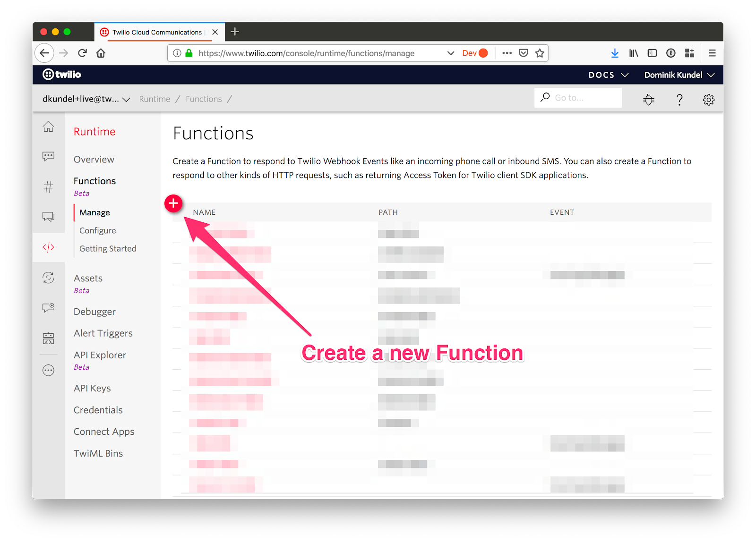756x542 pixels.
Task: Select the Runtime code brackets sidebar icon
Action: point(48,247)
